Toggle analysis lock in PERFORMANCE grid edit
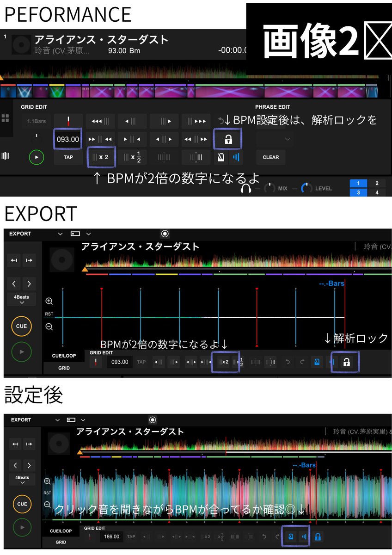392x555 pixels. pos(228,139)
